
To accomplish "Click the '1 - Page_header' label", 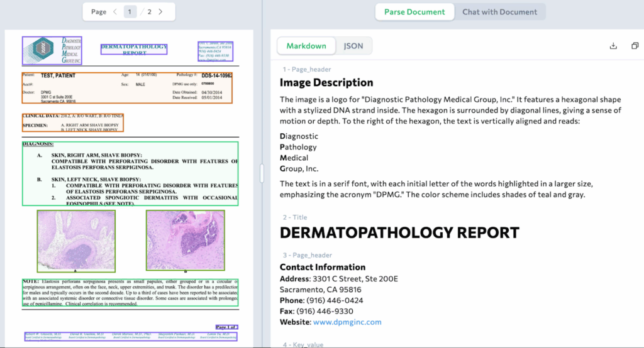I will (306, 69).
